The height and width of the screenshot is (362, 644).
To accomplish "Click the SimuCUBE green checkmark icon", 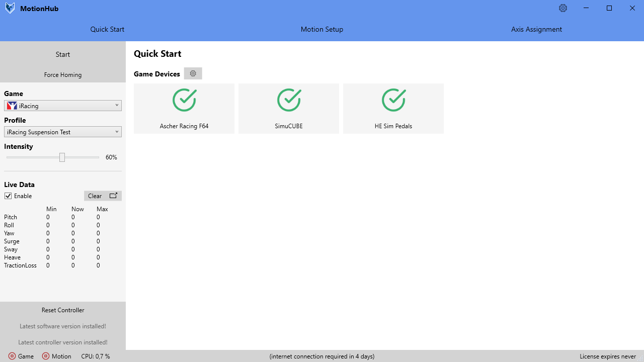I will [289, 100].
